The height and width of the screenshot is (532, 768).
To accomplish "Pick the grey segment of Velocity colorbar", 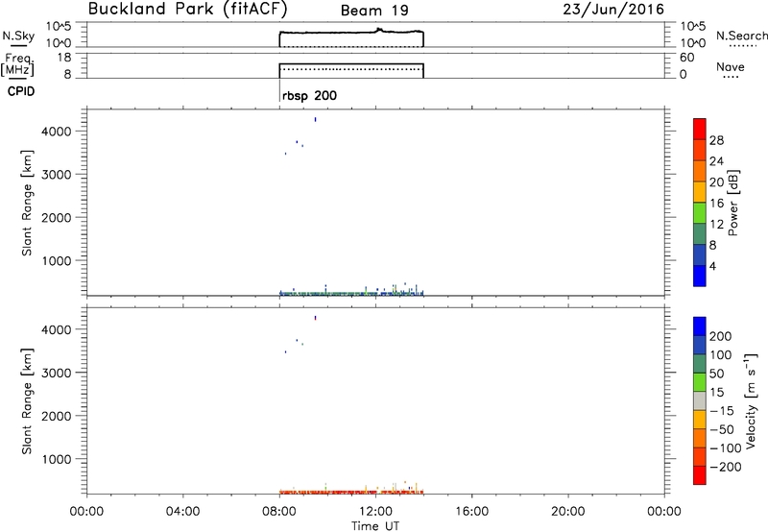I will tap(700, 400).
